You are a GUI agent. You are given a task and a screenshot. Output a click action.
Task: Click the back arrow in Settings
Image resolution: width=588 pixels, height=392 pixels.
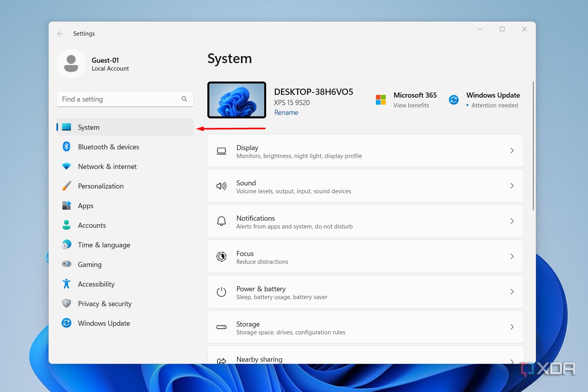[60, 34]
